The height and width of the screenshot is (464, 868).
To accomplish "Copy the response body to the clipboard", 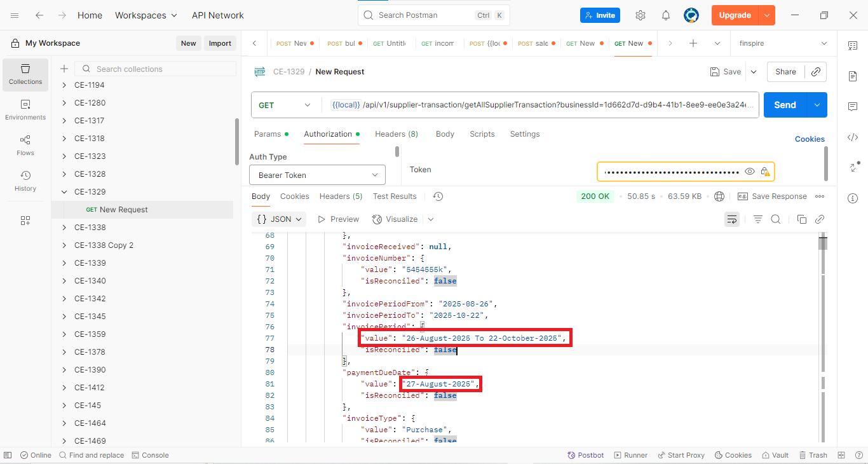I will tap(802, 219).
